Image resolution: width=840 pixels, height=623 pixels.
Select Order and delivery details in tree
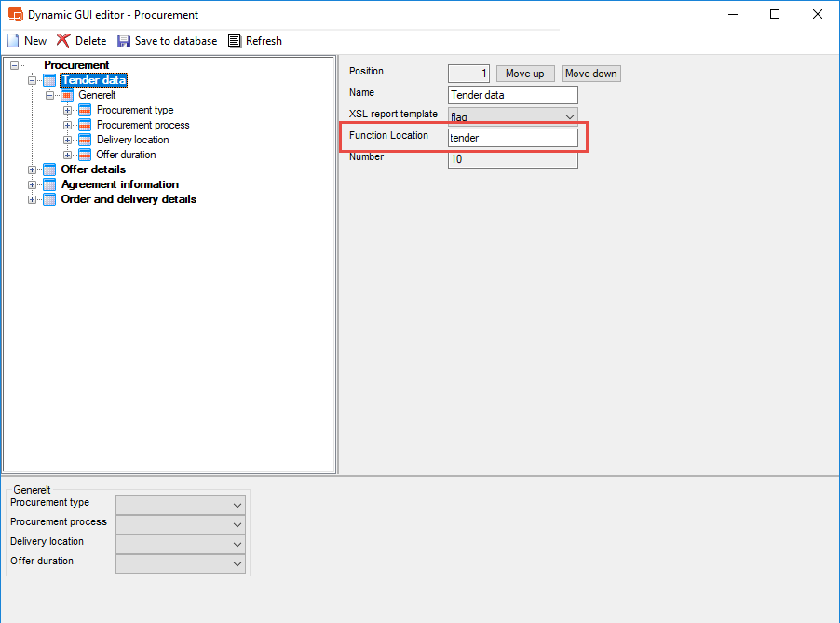[x=129, y=199]
